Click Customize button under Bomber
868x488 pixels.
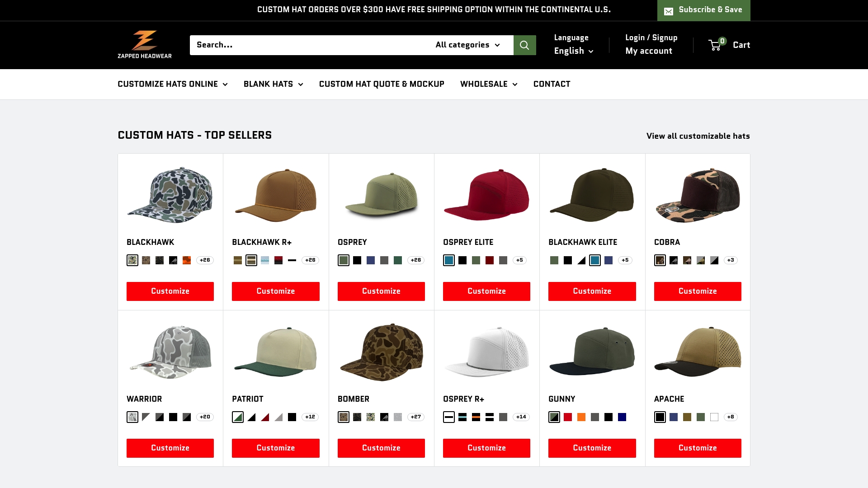(381, 448)
